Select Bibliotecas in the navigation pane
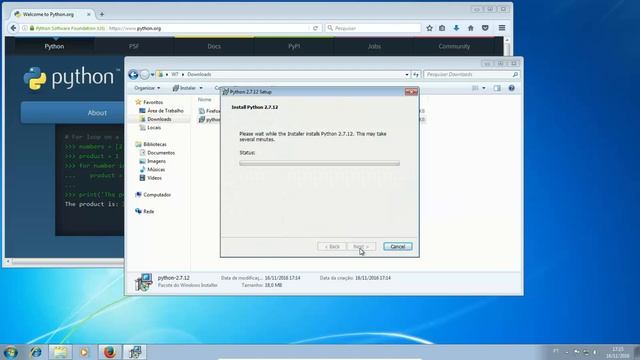The width and height of the screenshot is (640, 360). click(155, 144)
